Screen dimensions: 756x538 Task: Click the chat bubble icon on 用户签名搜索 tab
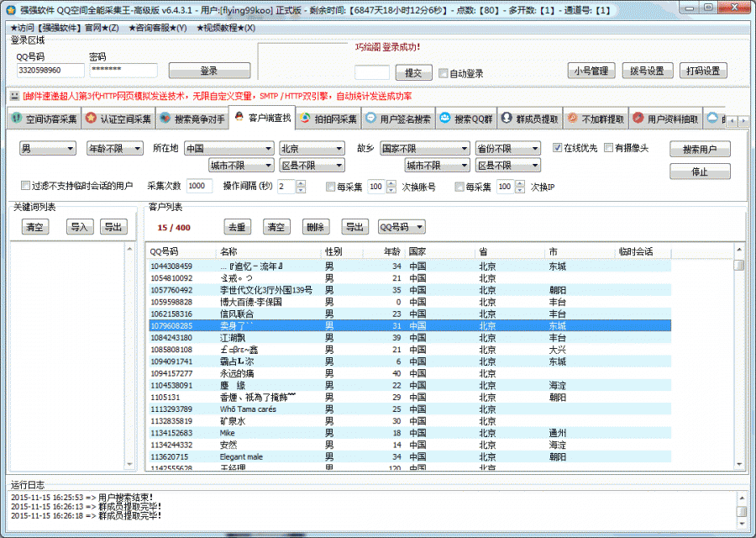click(x=370, y=118)
